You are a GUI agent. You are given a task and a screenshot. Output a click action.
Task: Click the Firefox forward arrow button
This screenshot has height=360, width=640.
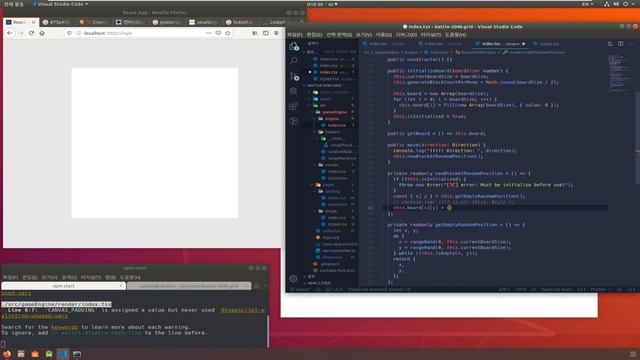pos(21,33)
